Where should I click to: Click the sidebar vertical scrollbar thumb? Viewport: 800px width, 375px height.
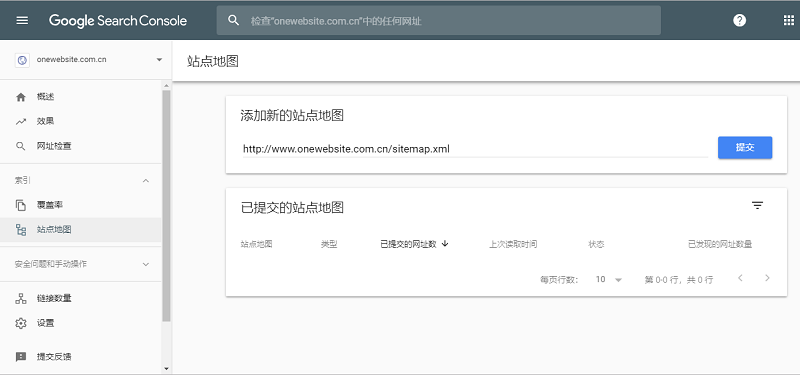[166, 206]
